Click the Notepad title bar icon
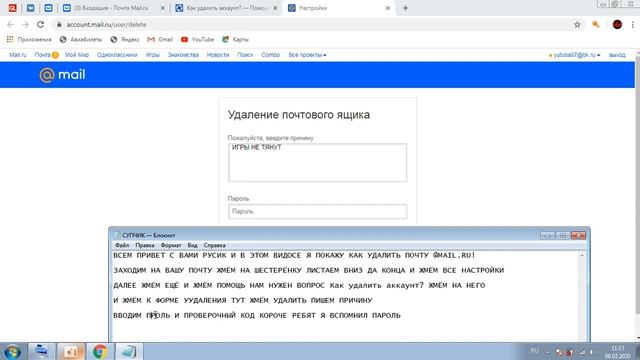The height and width of the screenshot is (360, 640). tap(117, 235)
